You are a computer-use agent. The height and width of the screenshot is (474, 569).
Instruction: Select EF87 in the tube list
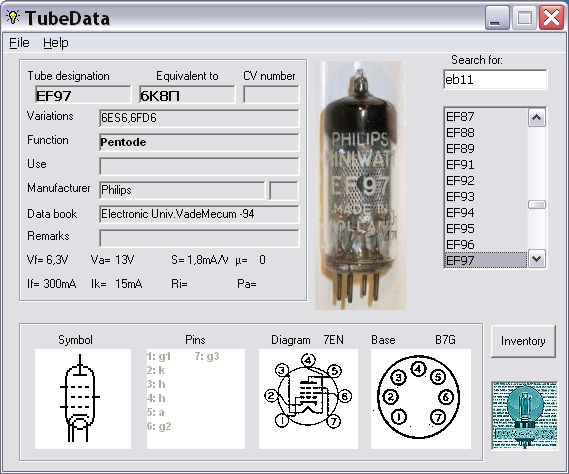tap(486, 117)
